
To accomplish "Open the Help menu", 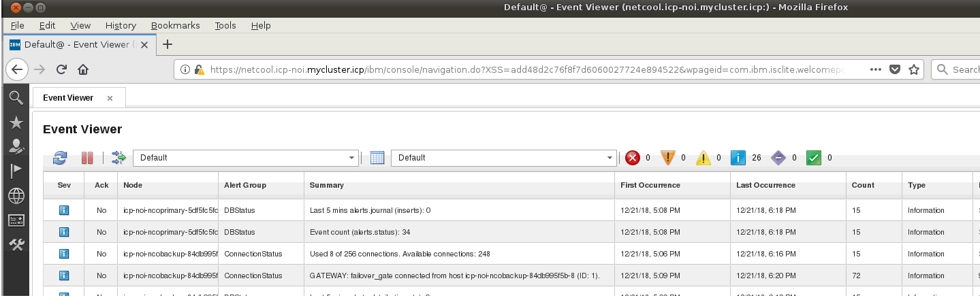I will [x=261, y=25].
